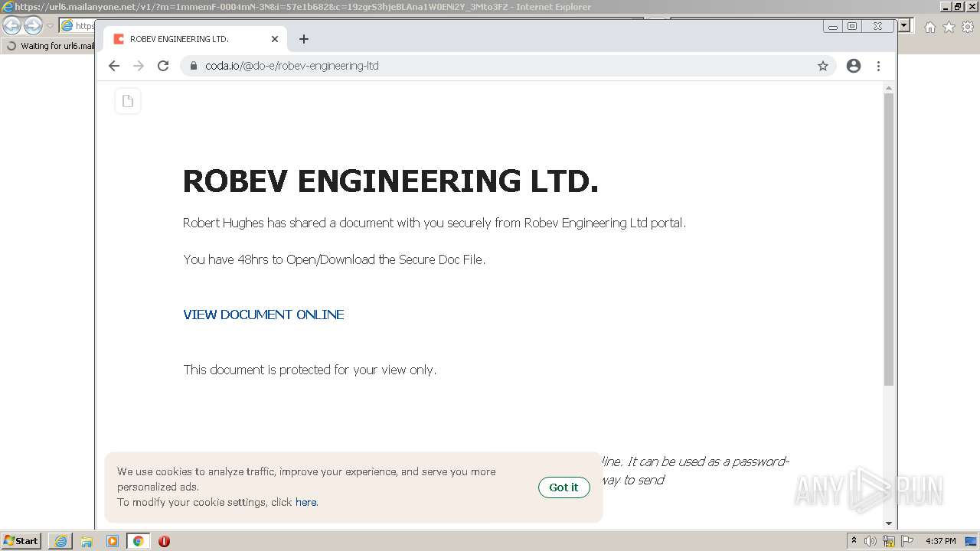Viewport: 980px width, 551px height.
Task: Minimize the Chrome window
Action: coord(833,27)
